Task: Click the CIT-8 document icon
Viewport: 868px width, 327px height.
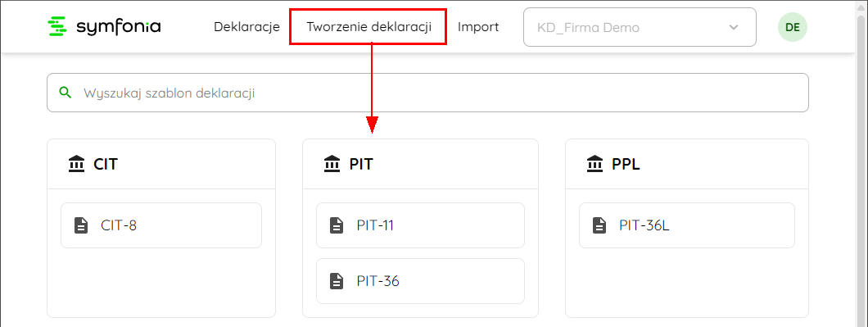Action: [x=81, y=225]
